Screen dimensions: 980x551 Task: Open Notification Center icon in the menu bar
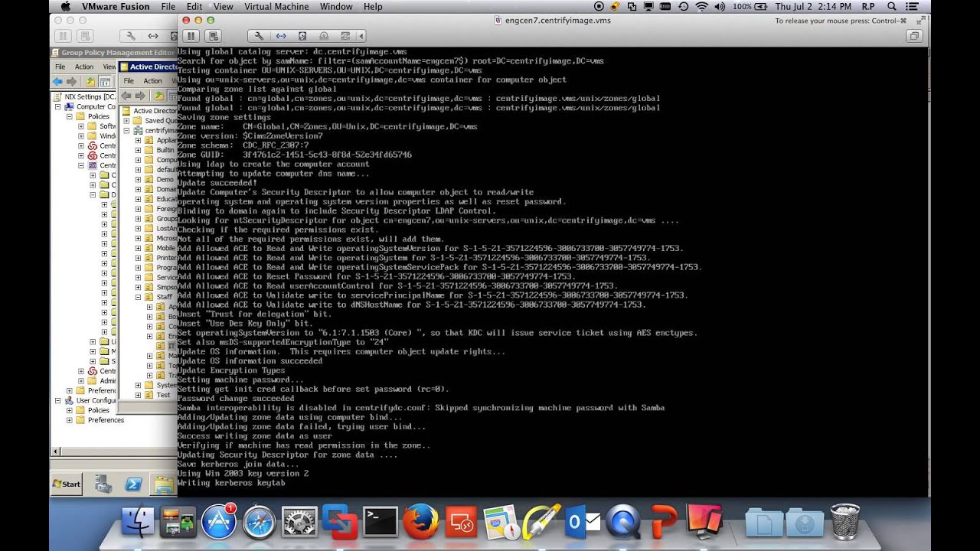[911, 6]
